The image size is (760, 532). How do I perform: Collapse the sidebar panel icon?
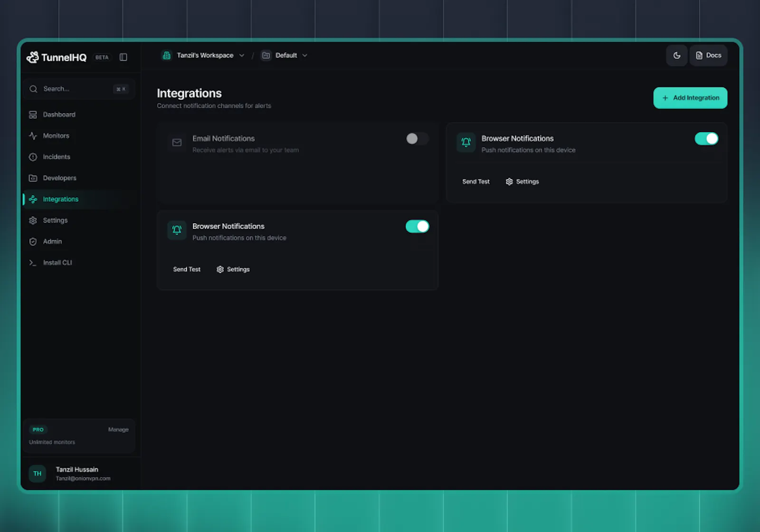[123, 57]
